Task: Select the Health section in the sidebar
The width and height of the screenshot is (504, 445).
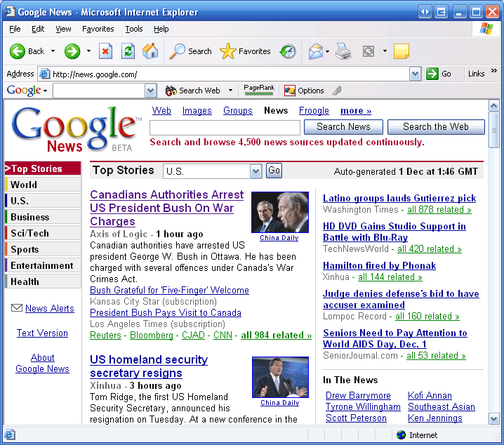Action: tap(43, 281)
